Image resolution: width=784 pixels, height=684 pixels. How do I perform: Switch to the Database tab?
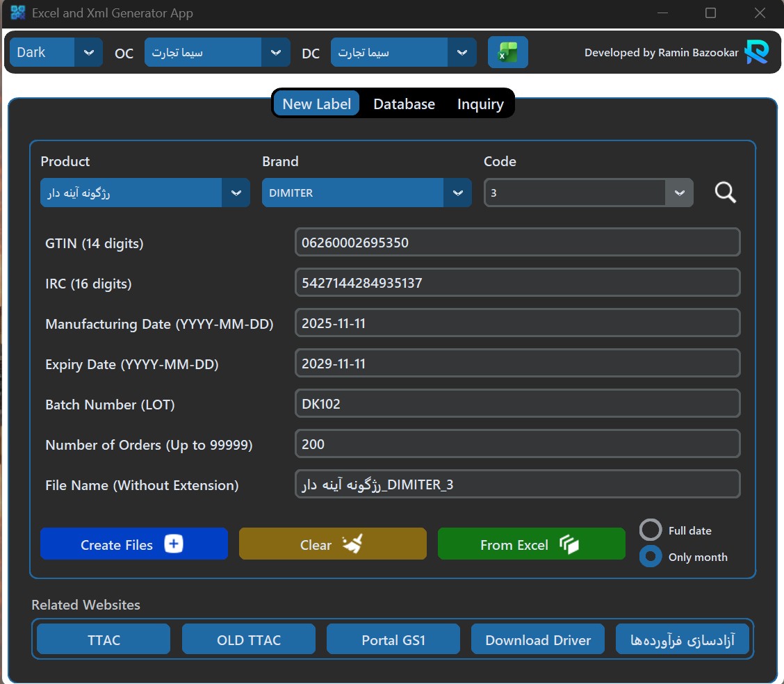[404, 104]
